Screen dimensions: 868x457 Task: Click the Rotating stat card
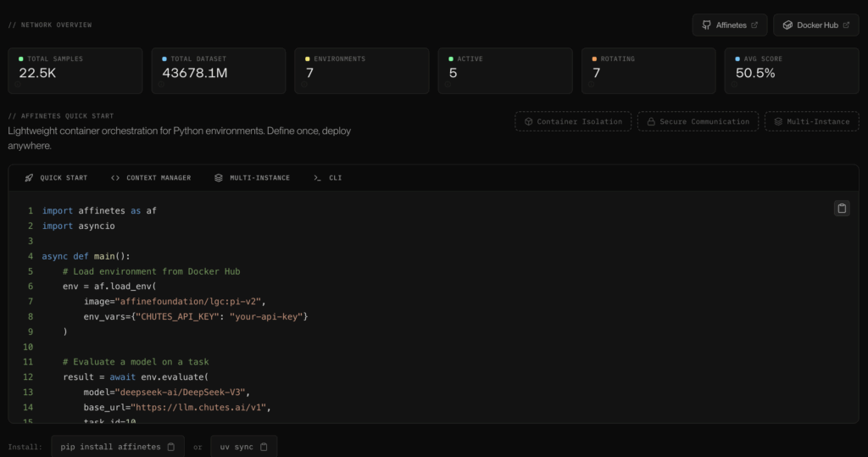(x=648, y=70)
